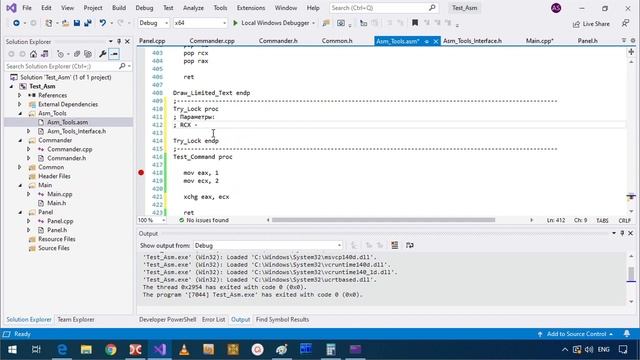Open the Find Symbol Results tab
The width and height of the screenshot is (640, 360).
282,320
